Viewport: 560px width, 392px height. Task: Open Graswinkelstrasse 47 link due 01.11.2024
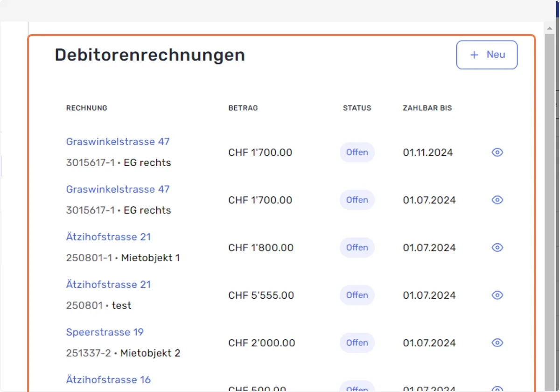118,141
